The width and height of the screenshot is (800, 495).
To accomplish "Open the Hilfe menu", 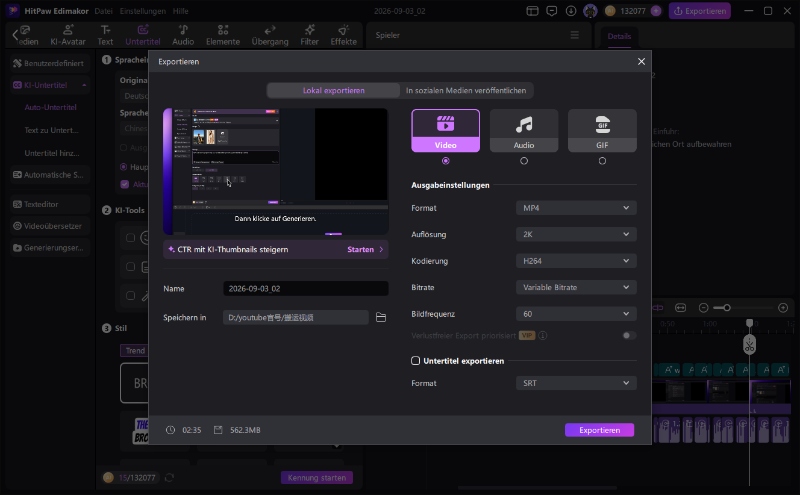I will coord(180,11).
